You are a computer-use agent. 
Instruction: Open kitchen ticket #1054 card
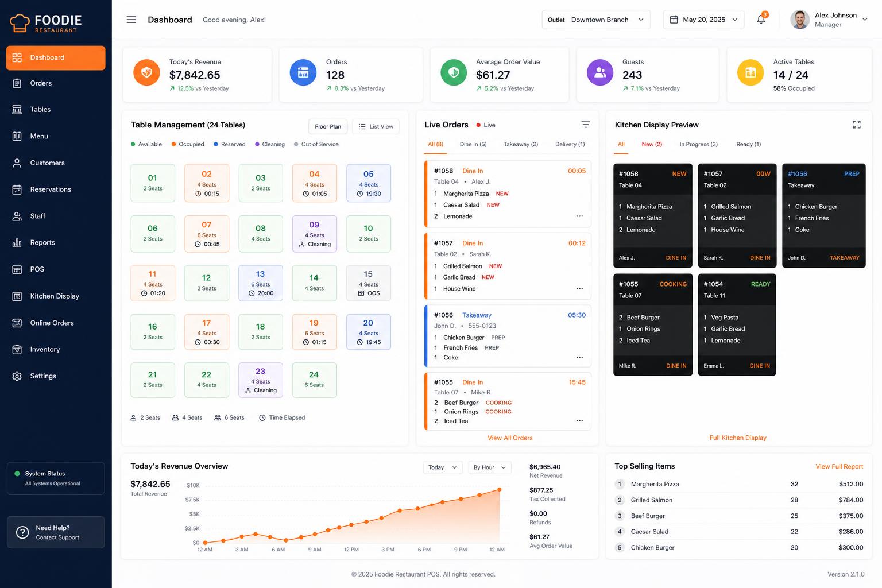coord(737,325)
